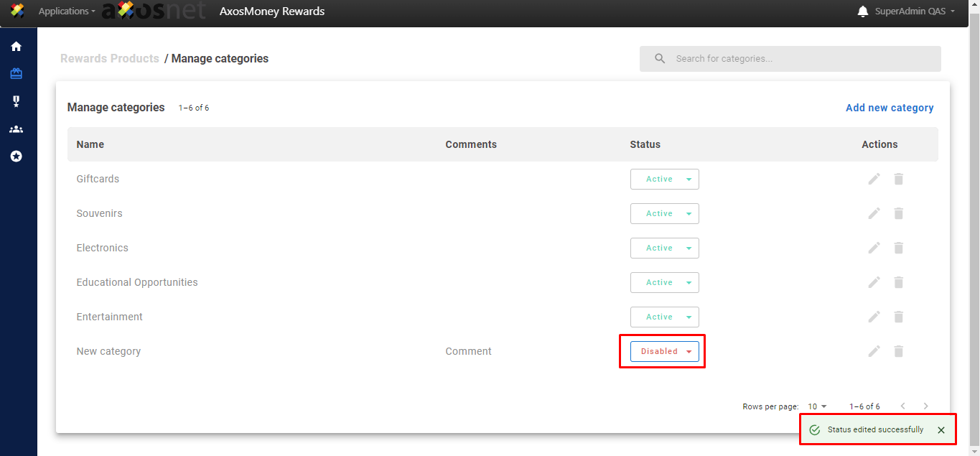Screen dimensions: 980x456
Task: Delete the Souvenirs category trash icon
Action: click(898, 213)
